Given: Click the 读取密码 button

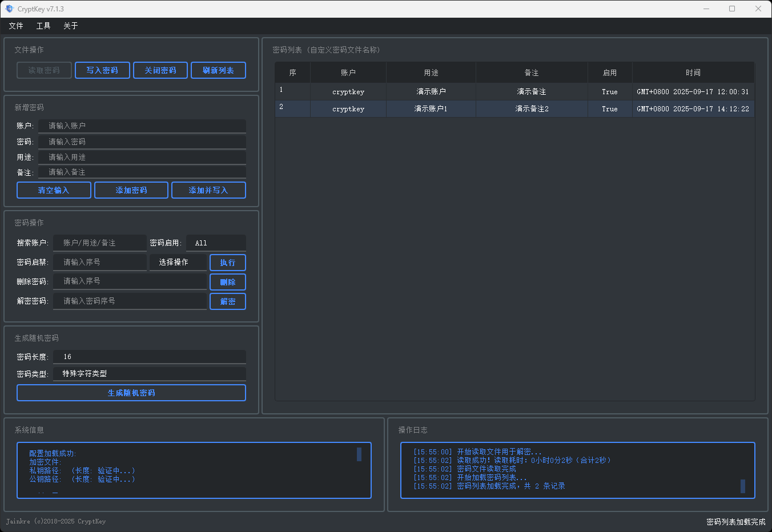Looking at the screenshot, I should pos(44,70).
